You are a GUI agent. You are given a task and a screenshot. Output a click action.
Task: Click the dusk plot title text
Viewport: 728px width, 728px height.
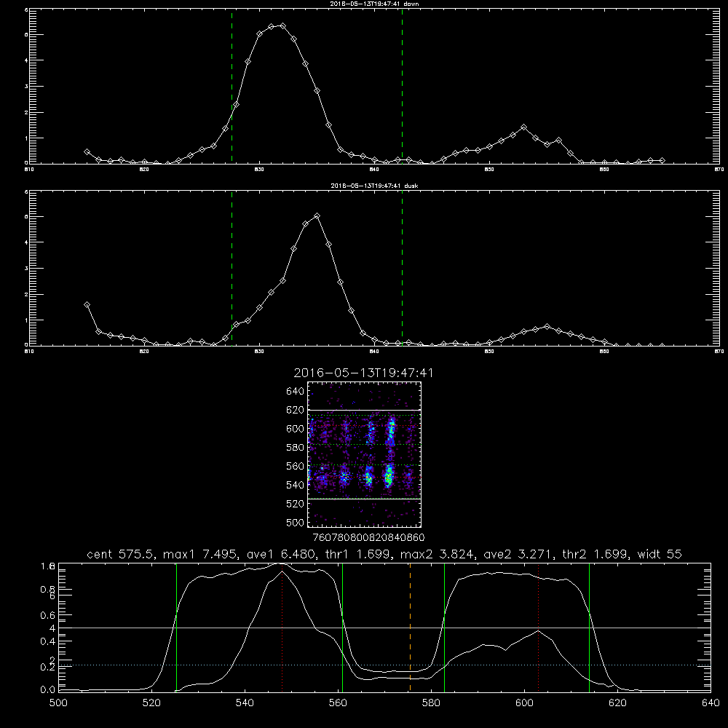click(x=374, y=186)
